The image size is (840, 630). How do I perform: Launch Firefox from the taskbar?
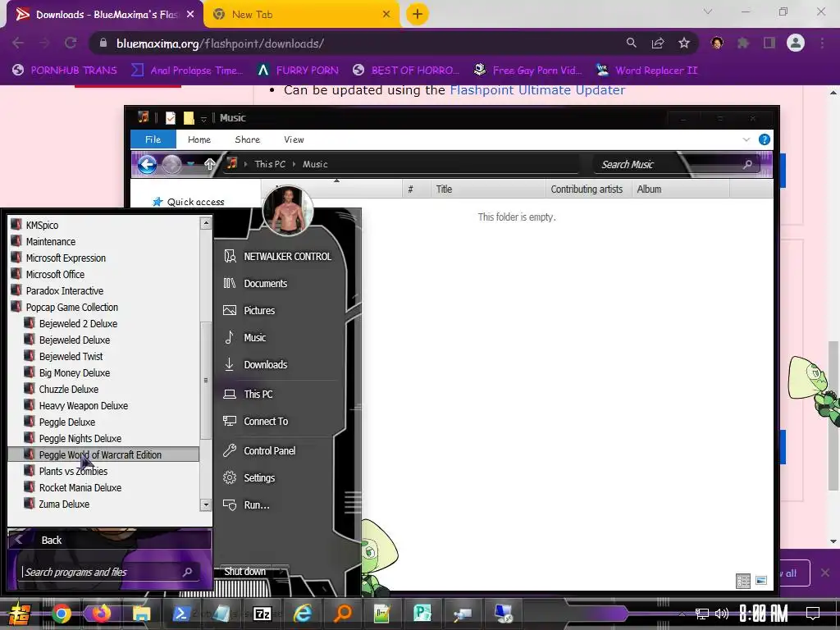click(101, 614)
